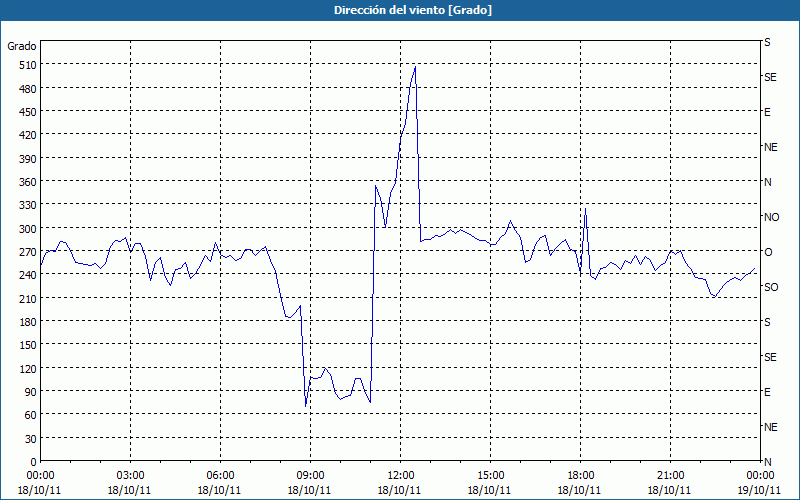This screenshot has height=500, width=800.
Task: Click the 09:00 time label
Action: (x=310, y=476)
